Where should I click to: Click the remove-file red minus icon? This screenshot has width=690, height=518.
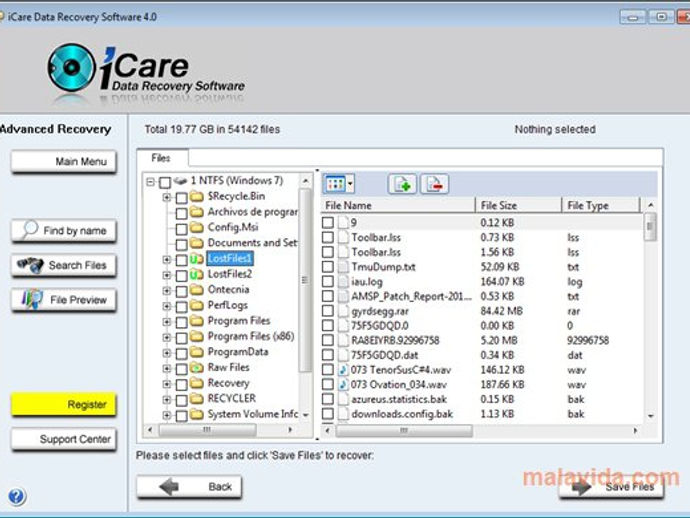coord(435,184)
